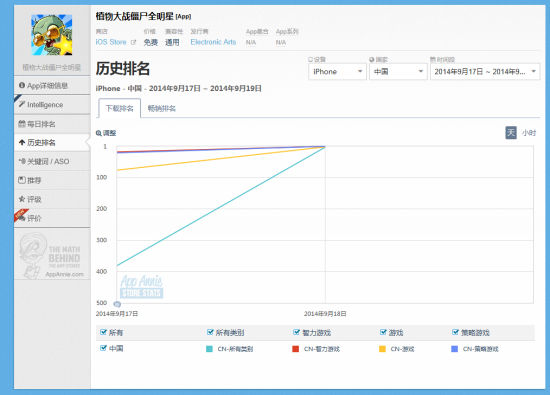Image resolution: width=550 pixels, height=395 pixels.
Task: Click the blue CN-策略游戏 legend swatch
Action: point(454,349)
